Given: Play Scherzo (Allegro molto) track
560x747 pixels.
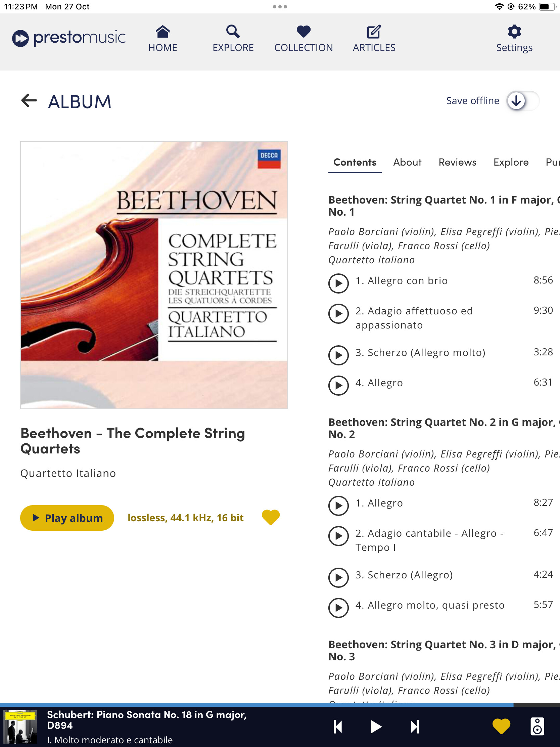Looking at the screenshot, I should [338, 355].
